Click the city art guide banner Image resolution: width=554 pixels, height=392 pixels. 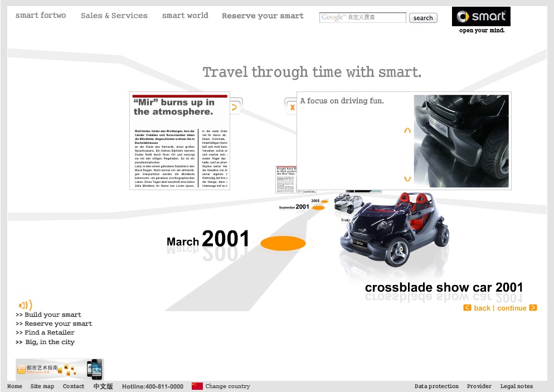[x=60, y=369]
